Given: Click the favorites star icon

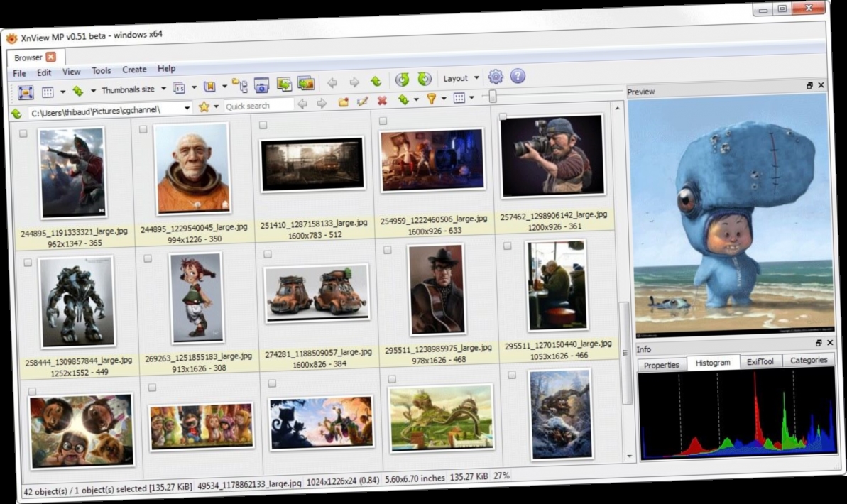Looking at the screenshot, I should 204,107.
